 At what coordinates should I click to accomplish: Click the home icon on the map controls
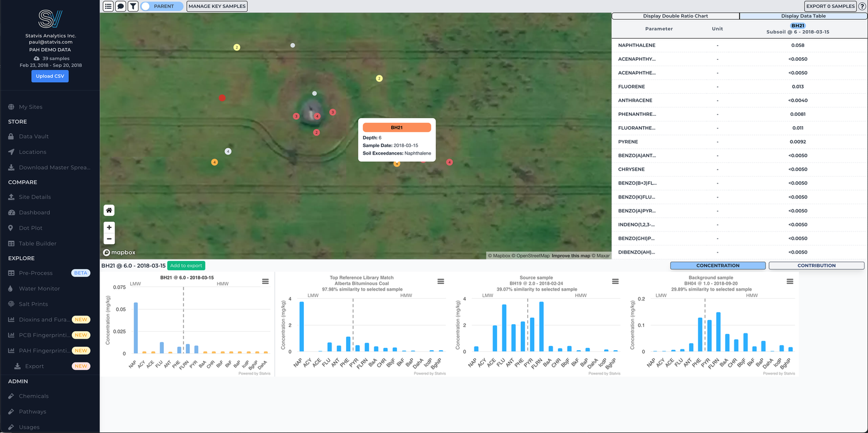coord(109,210)
